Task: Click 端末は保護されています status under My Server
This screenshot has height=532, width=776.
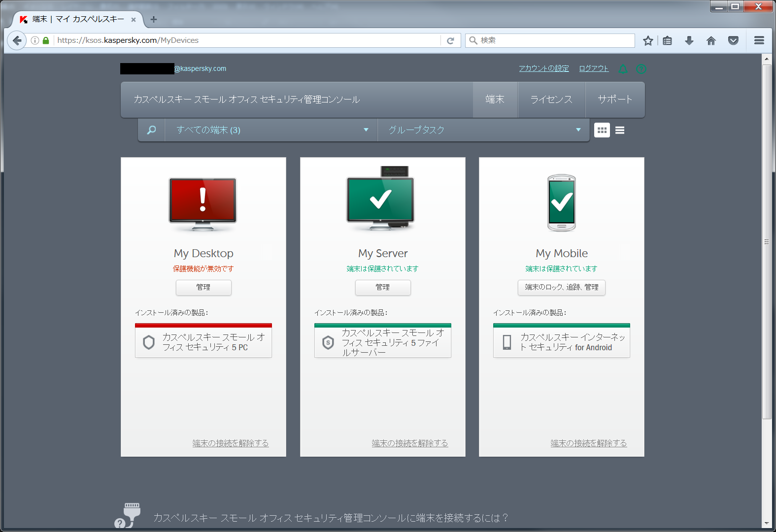Action: point(383,268)
